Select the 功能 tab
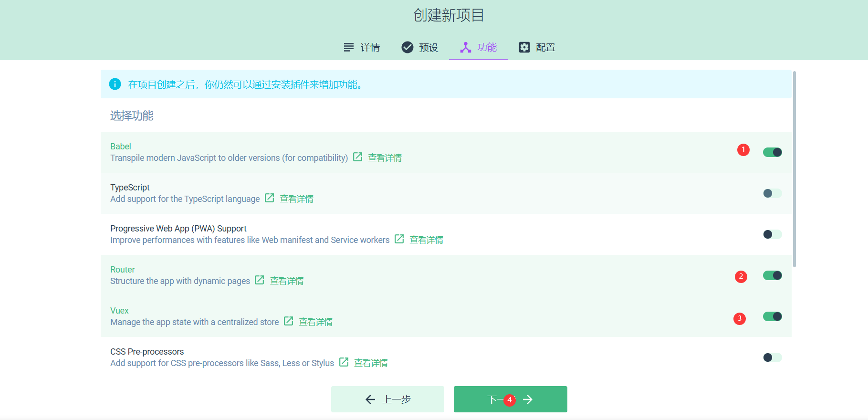This screenshot has height=420, width=868. click(478, 47)
